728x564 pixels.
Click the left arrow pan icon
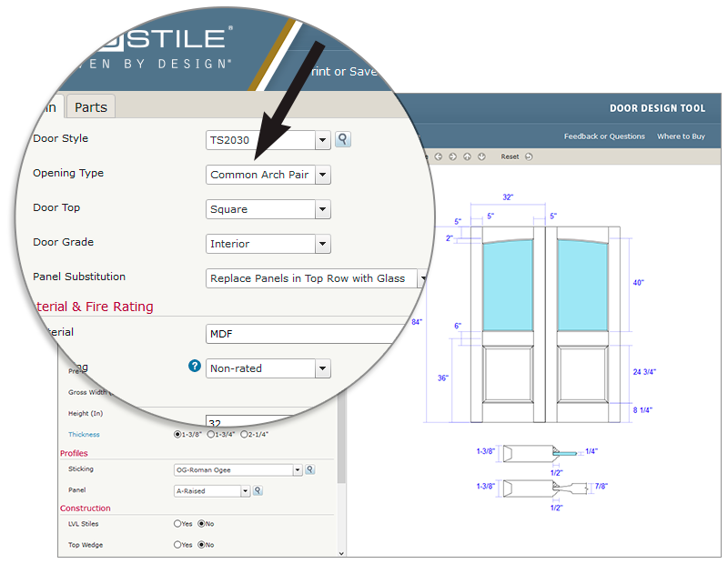pos(439,156)
